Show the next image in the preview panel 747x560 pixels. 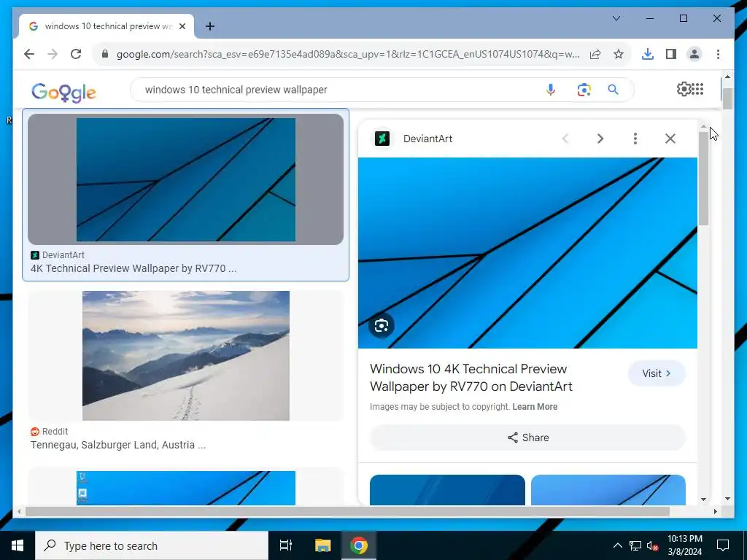(600, 139)
